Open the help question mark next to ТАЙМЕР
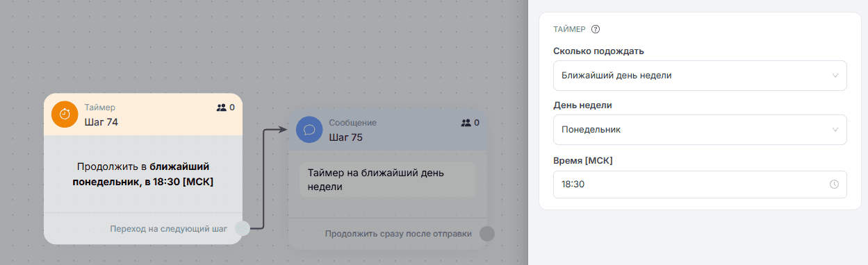The image size is (868, 265). (596, 29)
